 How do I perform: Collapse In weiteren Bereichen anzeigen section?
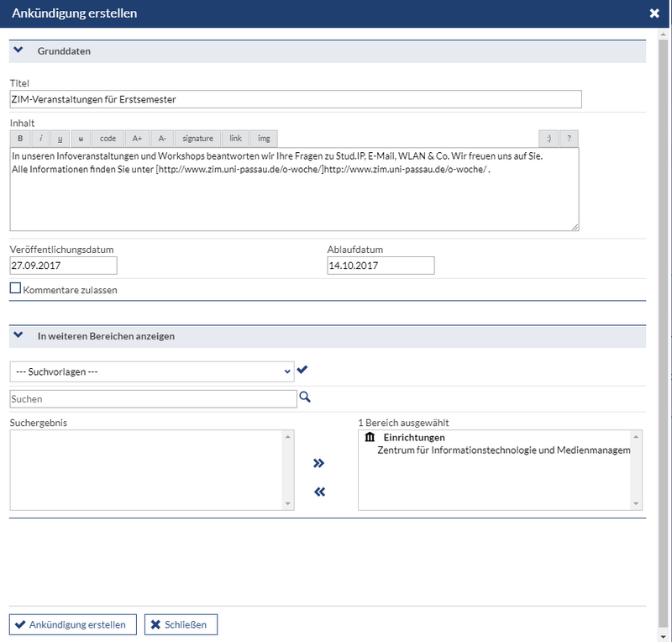pos(18,335)
